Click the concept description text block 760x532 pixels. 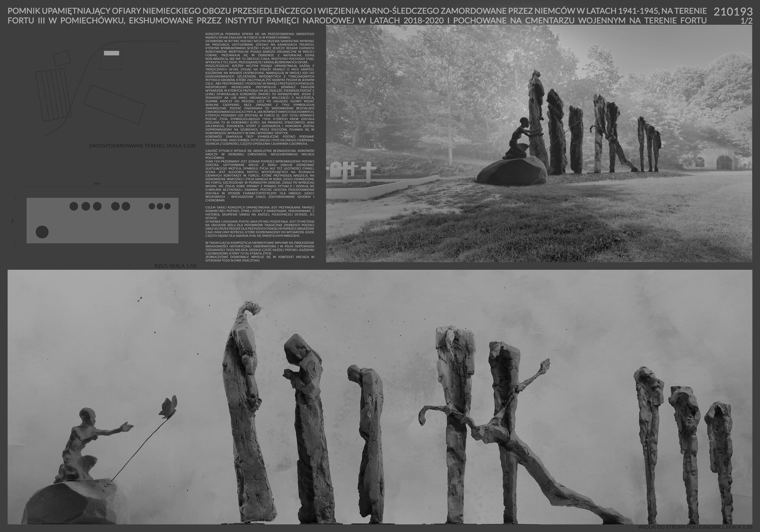click(260, 146)
